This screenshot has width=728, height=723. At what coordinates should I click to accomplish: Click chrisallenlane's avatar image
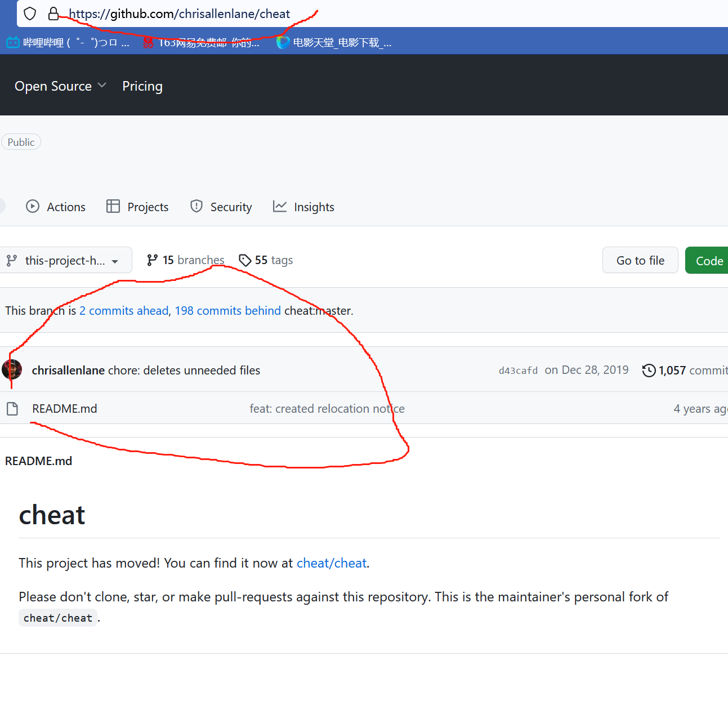[x=12, y=369]
